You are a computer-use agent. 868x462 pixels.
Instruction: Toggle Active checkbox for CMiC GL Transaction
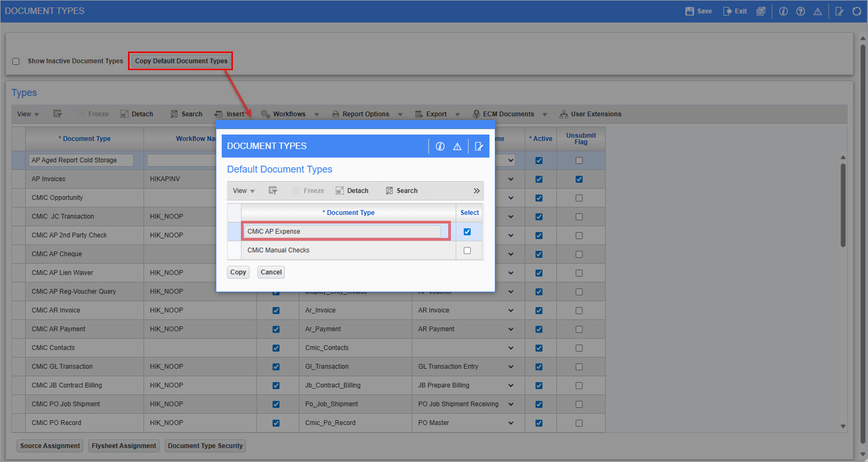click(539, 367)
